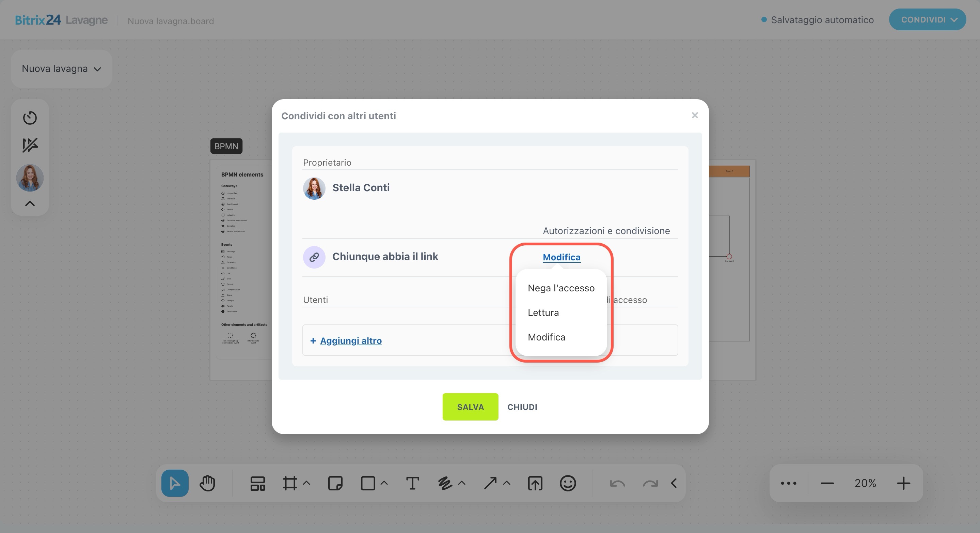Click the user avatar in left sidebar

pyautogui.click(x=30, y=178)
